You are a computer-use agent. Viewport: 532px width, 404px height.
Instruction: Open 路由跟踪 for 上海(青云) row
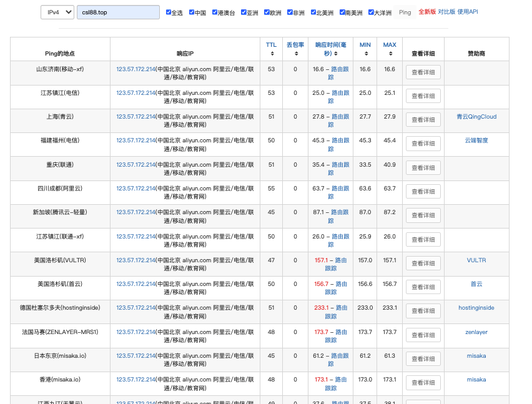(340, 121)
